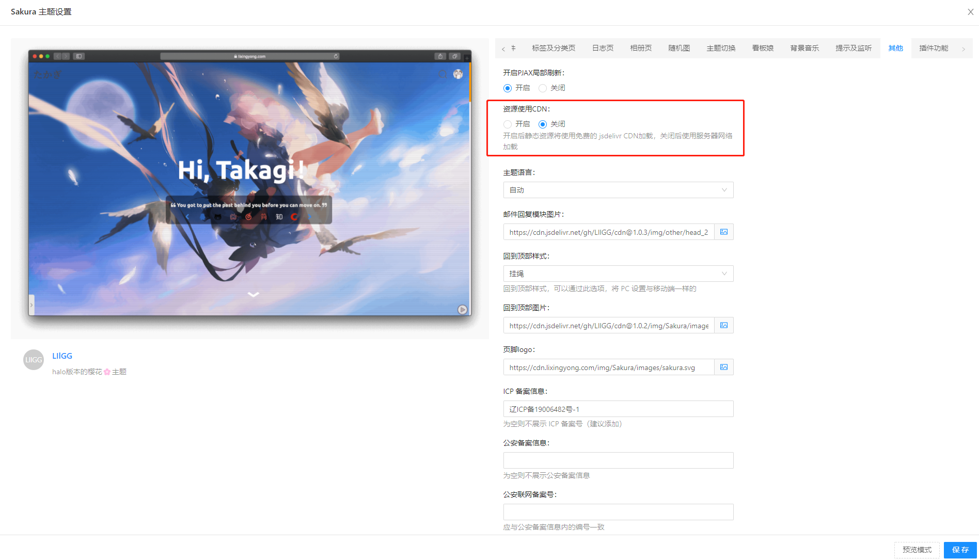Keep CDN disabled via 关闭 radio button
The image size is (979, 560).
(542, 124)
